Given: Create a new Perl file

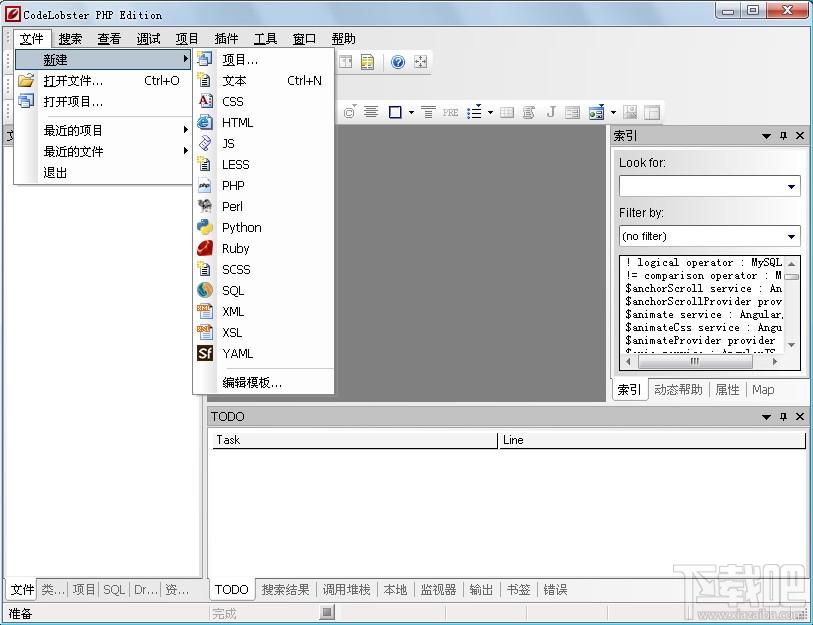Looking at the screenshot, I should (263, 206).
